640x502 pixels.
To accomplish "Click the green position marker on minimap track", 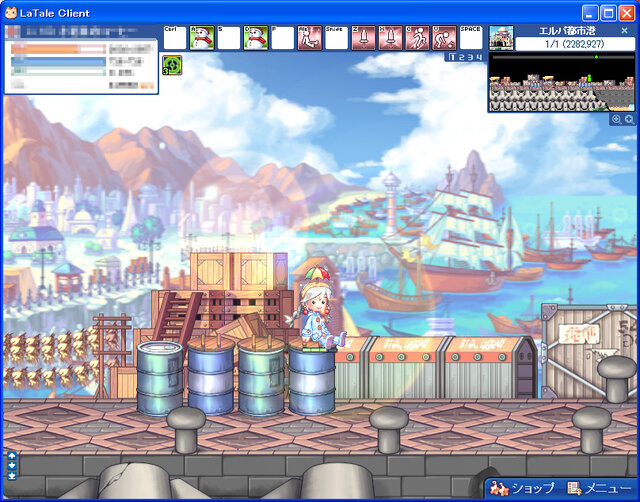I will pyautogui.click(x=596, y=57).
